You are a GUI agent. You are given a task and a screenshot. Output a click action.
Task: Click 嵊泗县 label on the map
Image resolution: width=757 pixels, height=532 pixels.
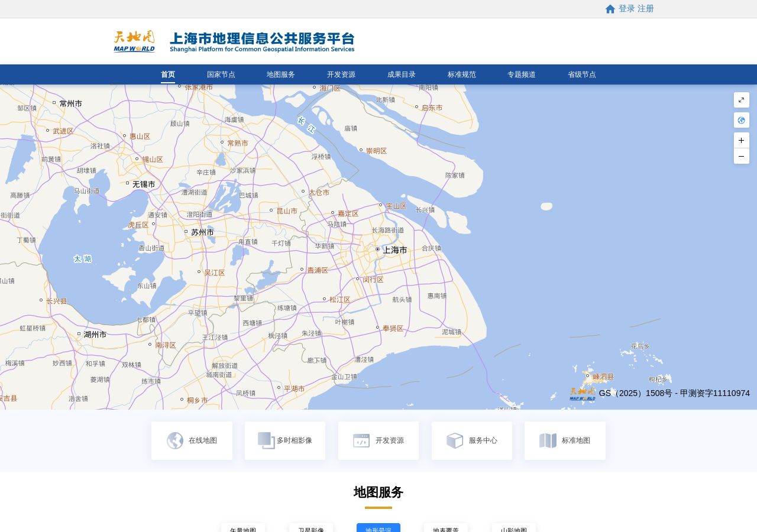pyautogui.click(x=603, y=377)
